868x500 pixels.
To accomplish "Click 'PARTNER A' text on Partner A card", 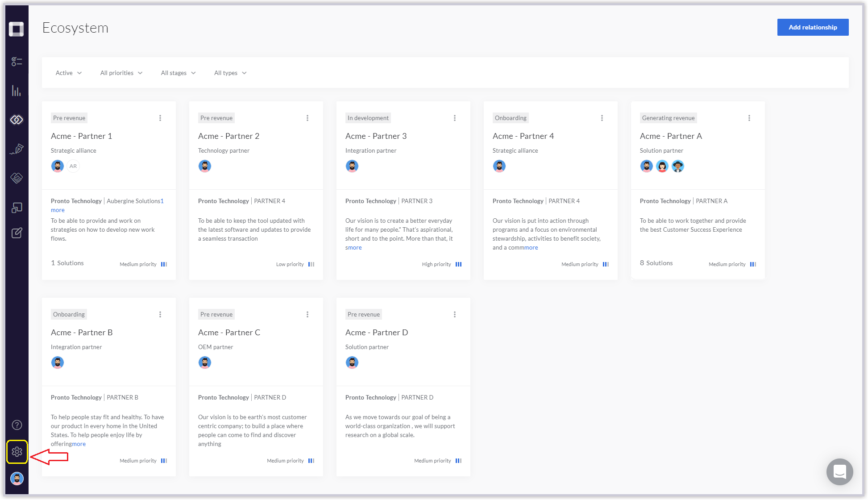I will coord(711,201).
